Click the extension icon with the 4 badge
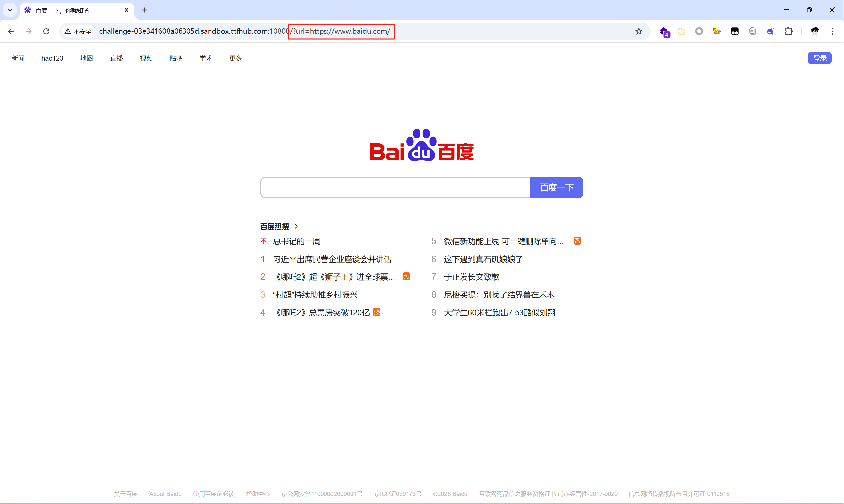Screen dimensions: 844x504 tap(664, 32)
